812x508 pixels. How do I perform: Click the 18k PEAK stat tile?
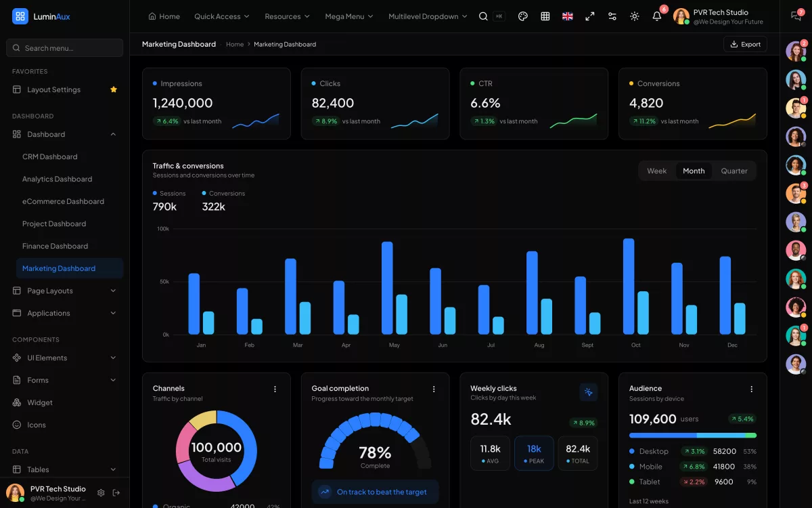coord(534,453)
